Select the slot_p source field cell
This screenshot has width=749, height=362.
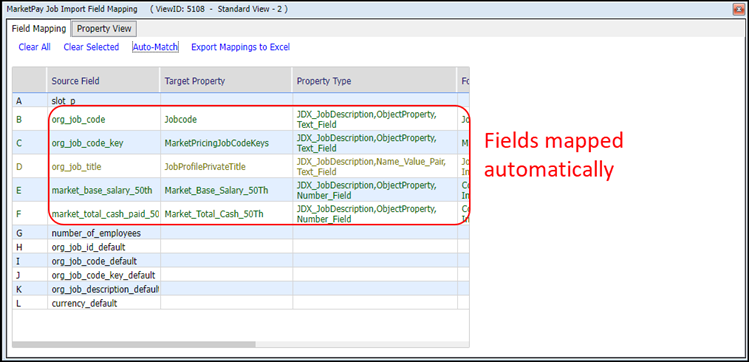coord(104,101)
